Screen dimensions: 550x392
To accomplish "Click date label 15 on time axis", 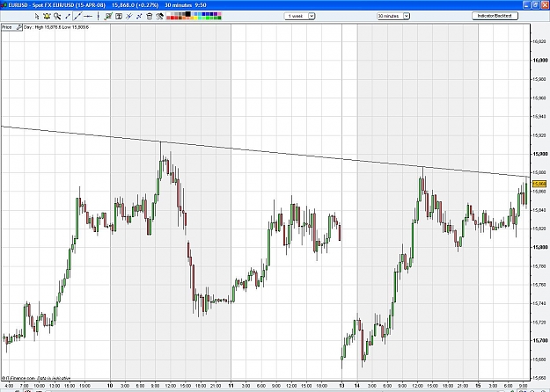I will (478, 386).
